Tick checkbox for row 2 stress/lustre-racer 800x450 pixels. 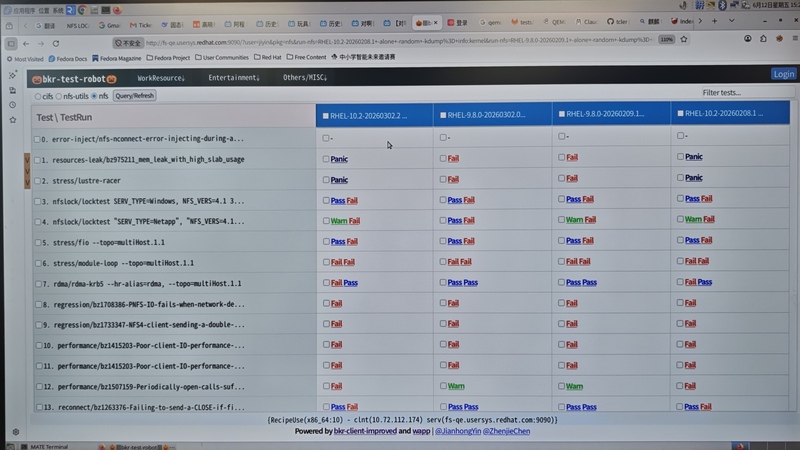pos(37,181)
